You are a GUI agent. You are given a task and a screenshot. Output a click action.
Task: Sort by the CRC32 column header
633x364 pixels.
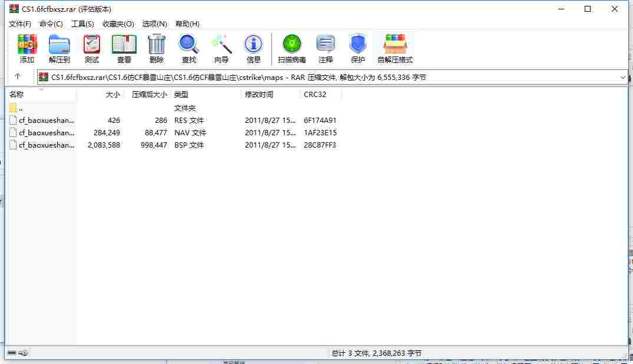[320, 94]
